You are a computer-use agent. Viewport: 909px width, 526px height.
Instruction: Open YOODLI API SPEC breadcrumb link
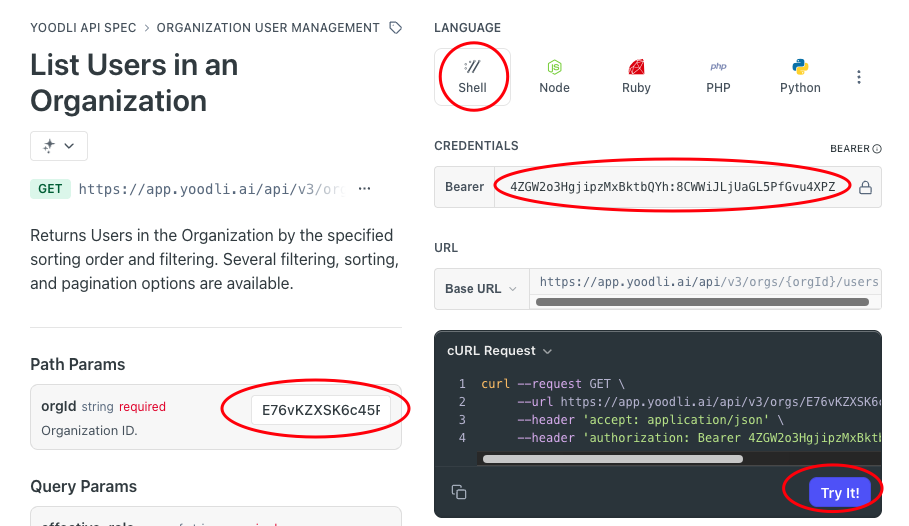click(83, 28)
